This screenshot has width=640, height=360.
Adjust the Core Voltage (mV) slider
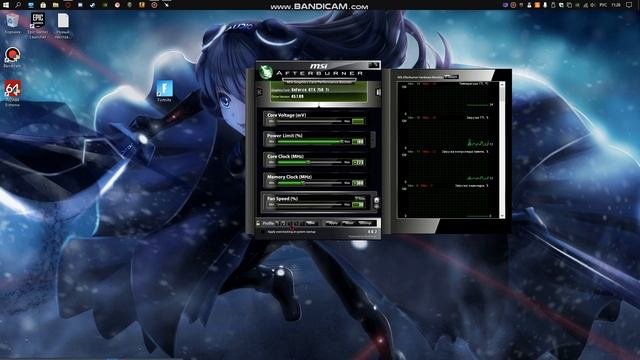point(309,121)
